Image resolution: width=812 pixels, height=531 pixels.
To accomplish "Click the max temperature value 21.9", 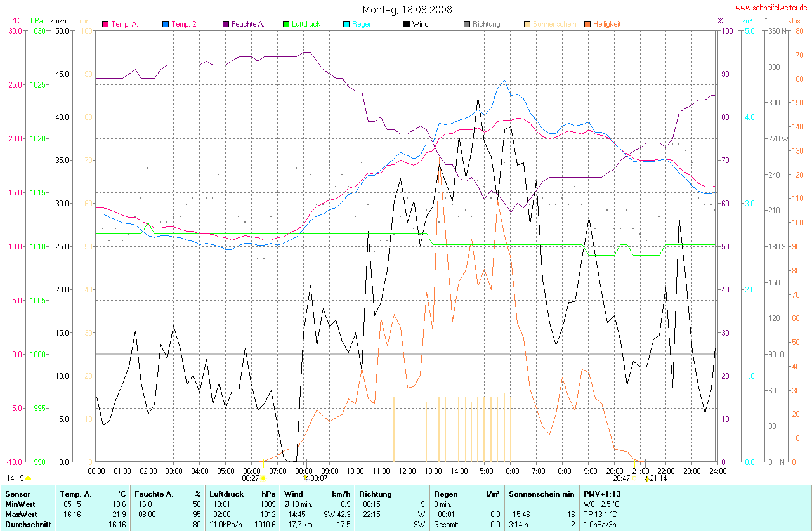I will pyautogui.click(x=120, y=514).
